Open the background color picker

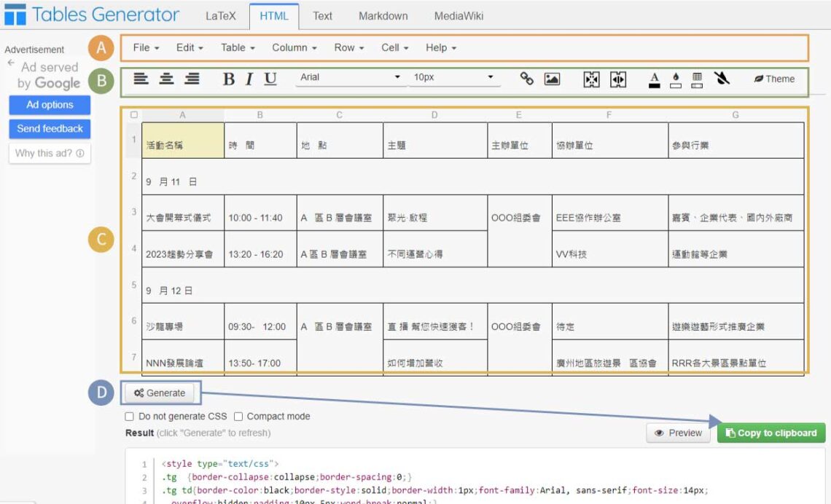pyautogui.click(x=676, y=80)
